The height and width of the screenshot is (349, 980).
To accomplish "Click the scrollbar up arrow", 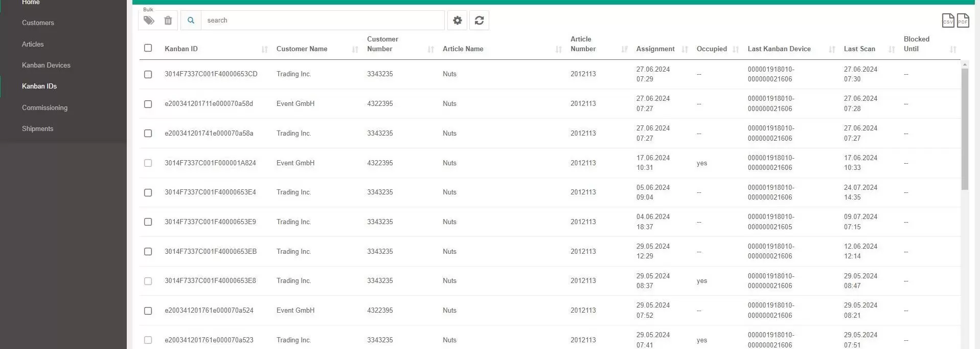I will pyautogui.click(x=965, y=64).
